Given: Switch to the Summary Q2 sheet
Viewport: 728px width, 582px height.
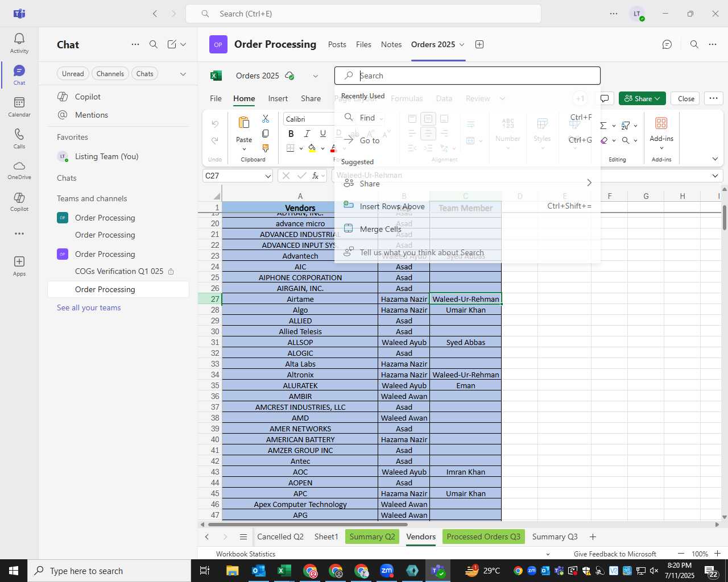Looking at the screenshot, I should (x=372, y=537).
